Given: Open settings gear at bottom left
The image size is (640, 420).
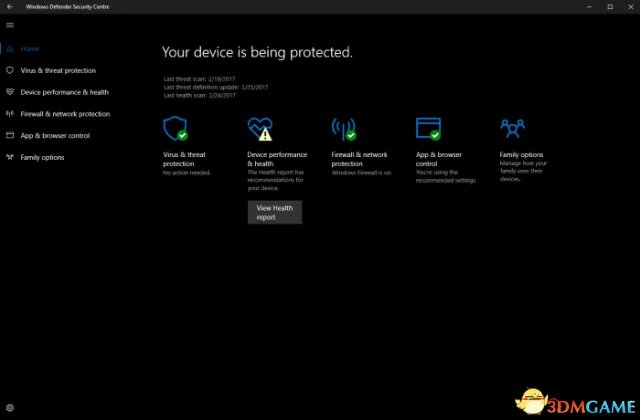Looking at the screenshot, I should point(10,407).
